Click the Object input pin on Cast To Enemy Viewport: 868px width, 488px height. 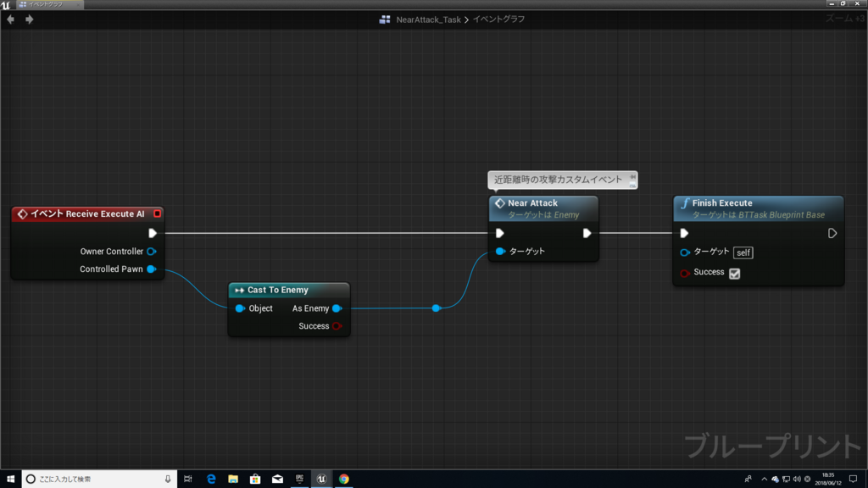240,308
